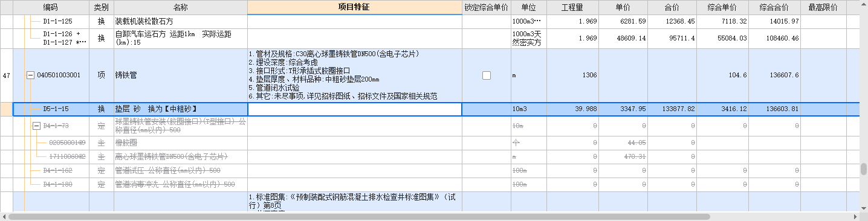
Task: Select the D1-1-125 code row
Action: pos(58,21)
